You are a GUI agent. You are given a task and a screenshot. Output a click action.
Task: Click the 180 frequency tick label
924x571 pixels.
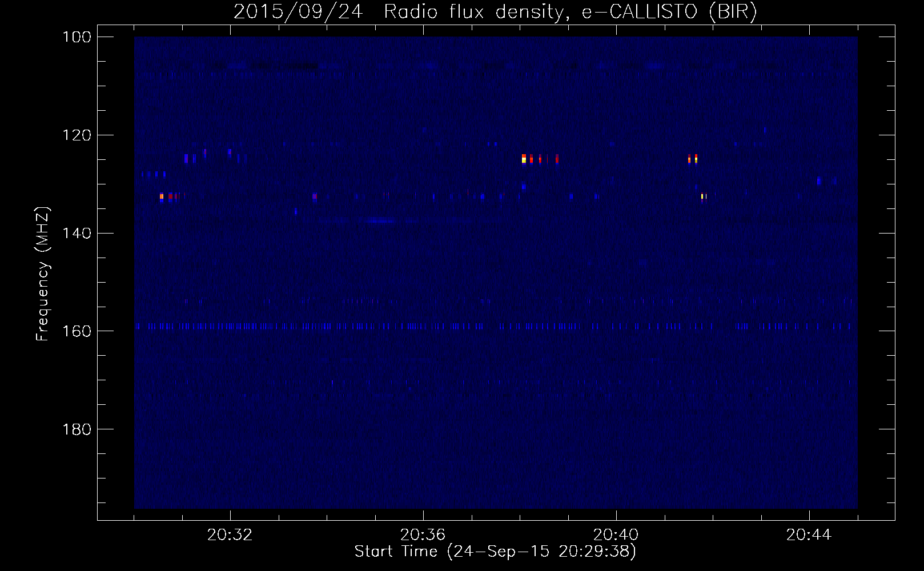77,429
